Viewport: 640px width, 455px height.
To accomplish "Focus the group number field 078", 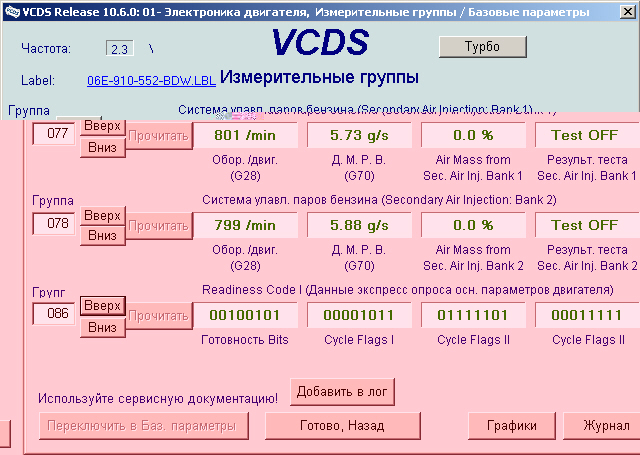I will pos(54,224).
